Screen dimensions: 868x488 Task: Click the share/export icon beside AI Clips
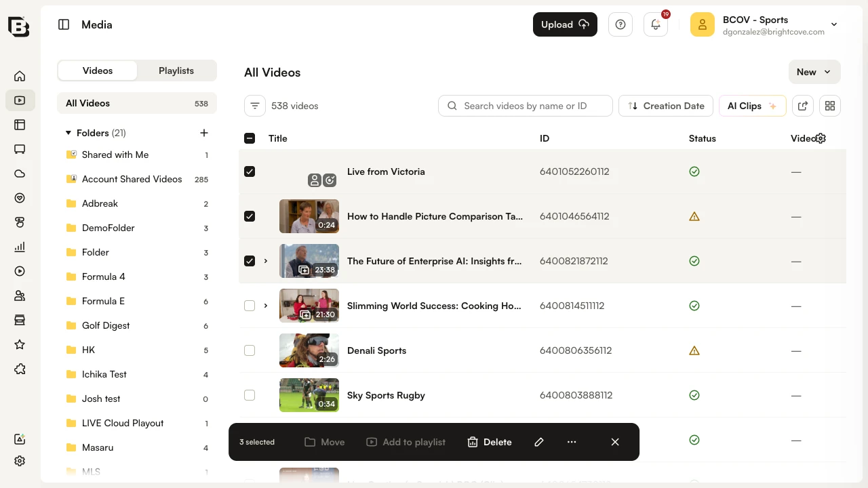(x=803, y=106)
